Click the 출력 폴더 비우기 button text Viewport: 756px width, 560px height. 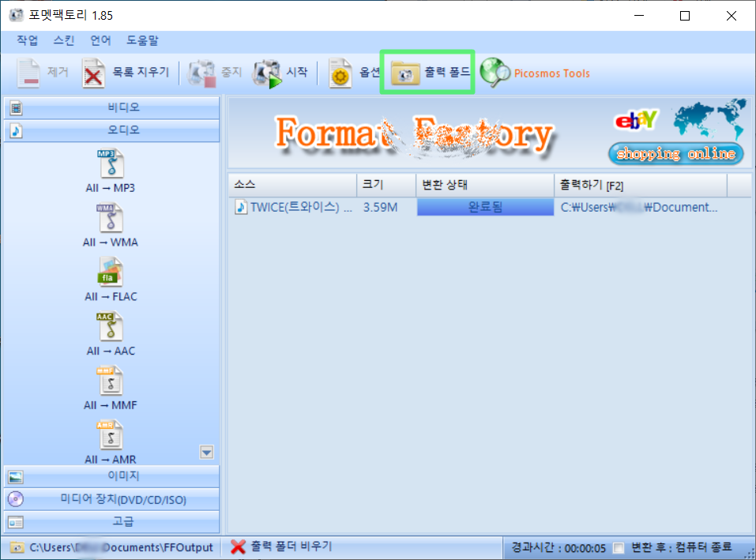[x=291, y=546]
